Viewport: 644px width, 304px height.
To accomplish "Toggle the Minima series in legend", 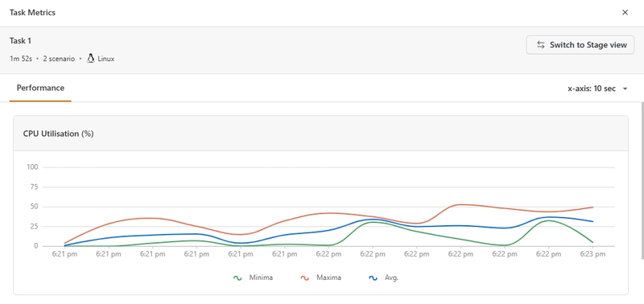I will pyautogui.click(x=253, y=277).
